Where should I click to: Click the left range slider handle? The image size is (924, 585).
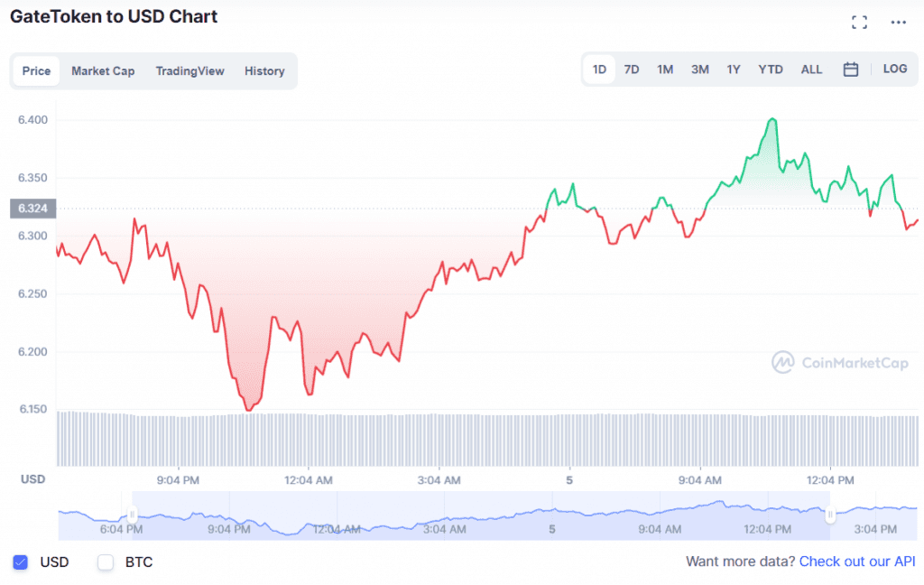[132, 515]
